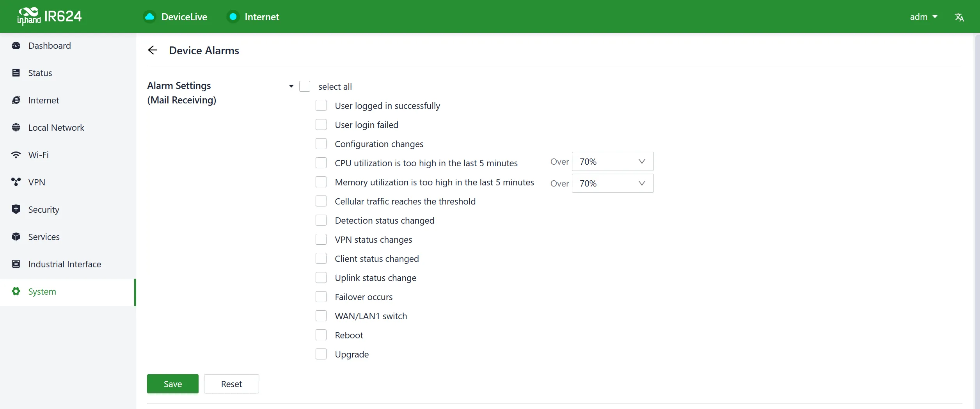Viewport: 980px width, 409px height.
Task: Check the Reboot alarm checkbox
Action: click(x=321, y=335)
